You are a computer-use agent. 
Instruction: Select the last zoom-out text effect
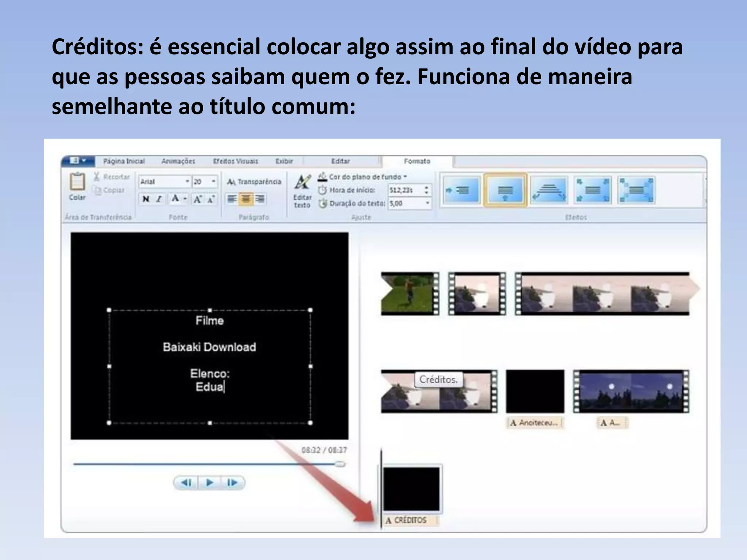coord(636,190)
